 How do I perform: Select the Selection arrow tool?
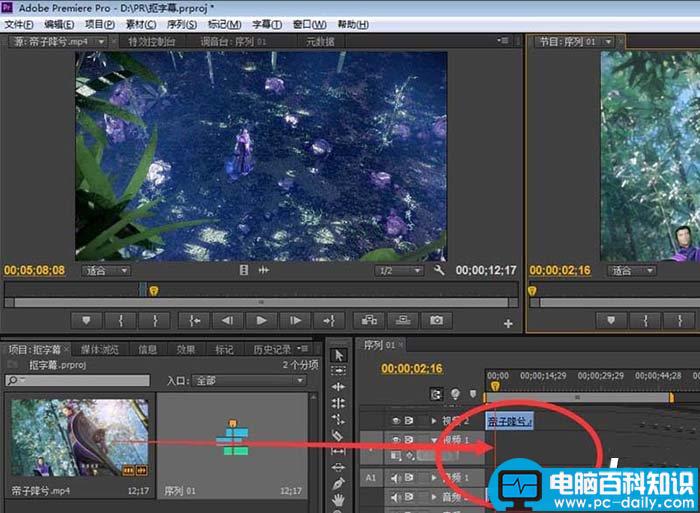tap(338, 355)
